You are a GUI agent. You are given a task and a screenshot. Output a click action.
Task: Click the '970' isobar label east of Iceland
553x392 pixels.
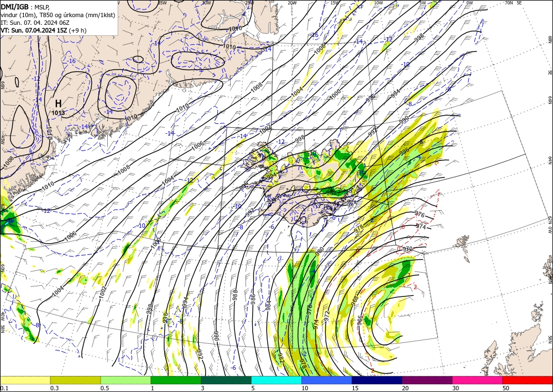click(x=408, y=249)
